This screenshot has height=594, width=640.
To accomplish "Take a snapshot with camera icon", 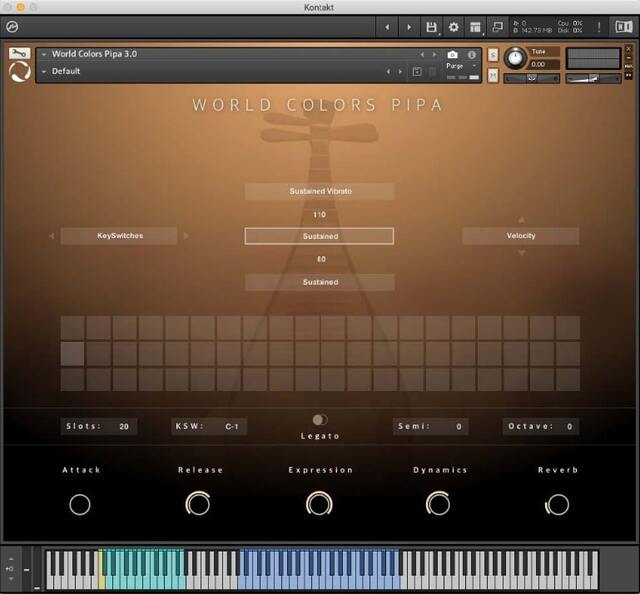I will tap(452, 54).
